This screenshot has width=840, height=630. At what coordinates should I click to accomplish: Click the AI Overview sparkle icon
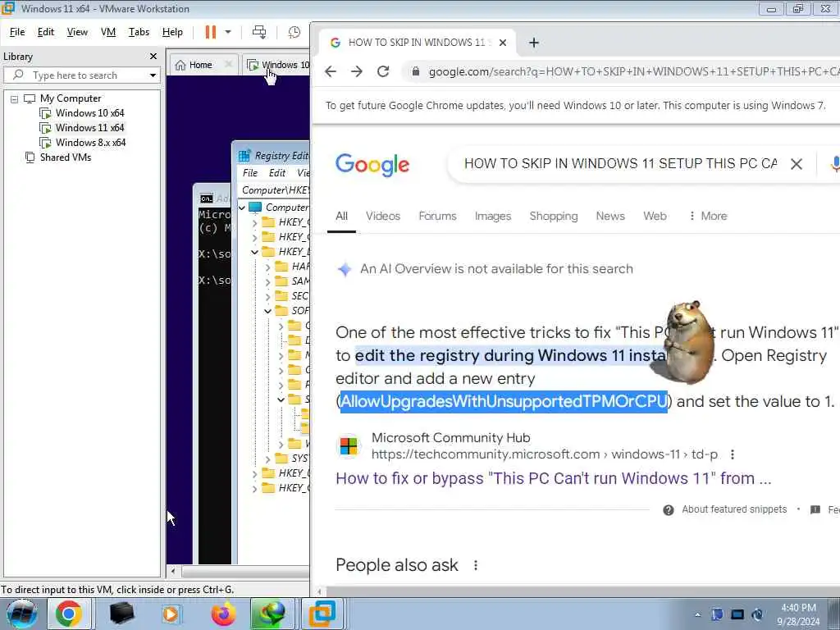pyautogui.click(x=345, y=269)
